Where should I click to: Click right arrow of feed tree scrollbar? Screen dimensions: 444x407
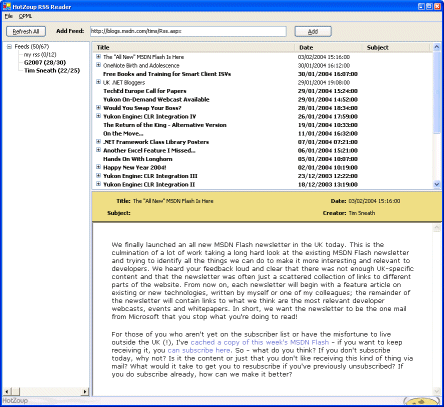click(x=85, y=391)
